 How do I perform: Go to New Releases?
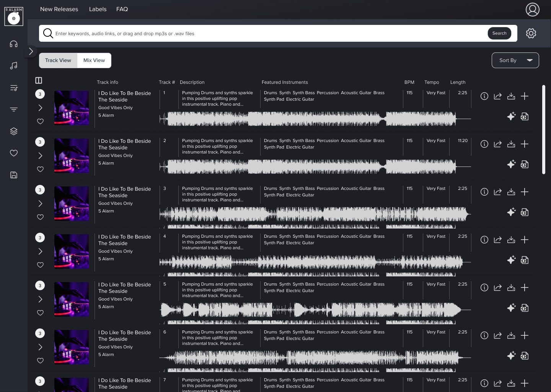tap(59, 9)
